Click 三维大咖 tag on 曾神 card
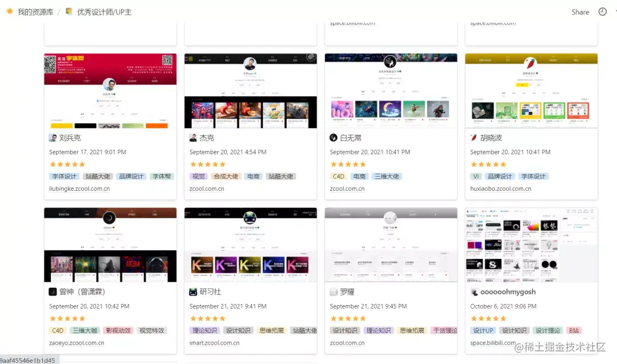 85,330
